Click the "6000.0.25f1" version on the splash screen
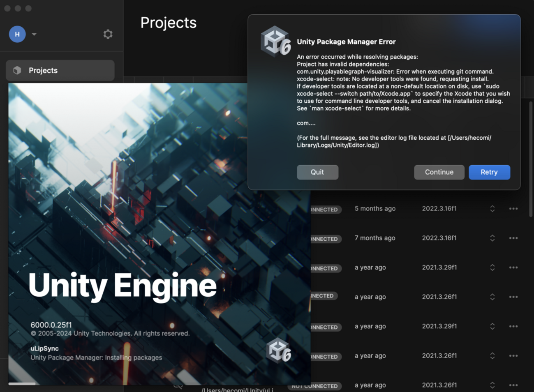 point(51,325)
